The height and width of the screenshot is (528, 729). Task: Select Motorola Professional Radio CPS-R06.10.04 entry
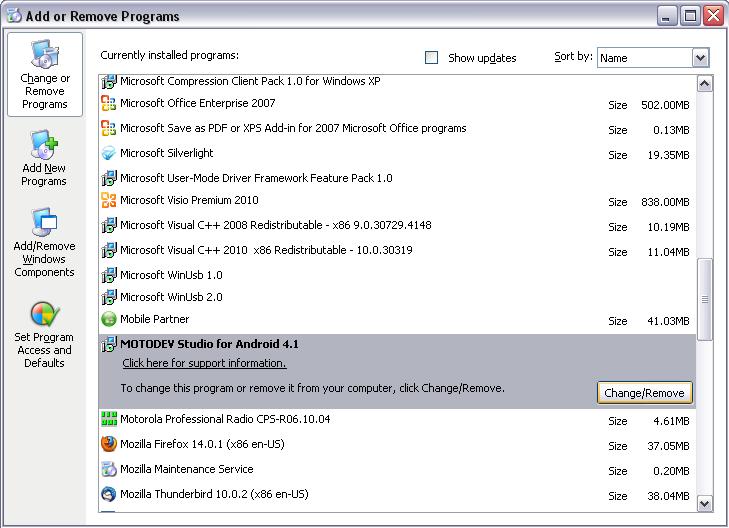[x=398, y=419]
